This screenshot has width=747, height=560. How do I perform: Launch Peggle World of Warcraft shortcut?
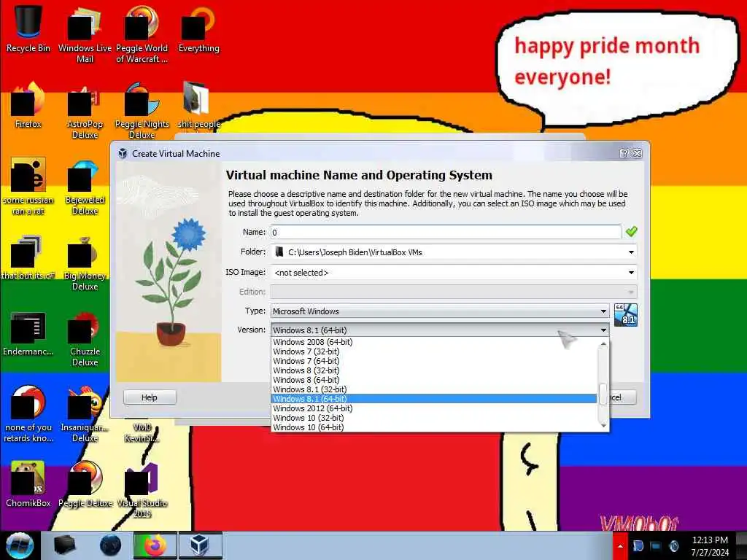click(142, 34)
